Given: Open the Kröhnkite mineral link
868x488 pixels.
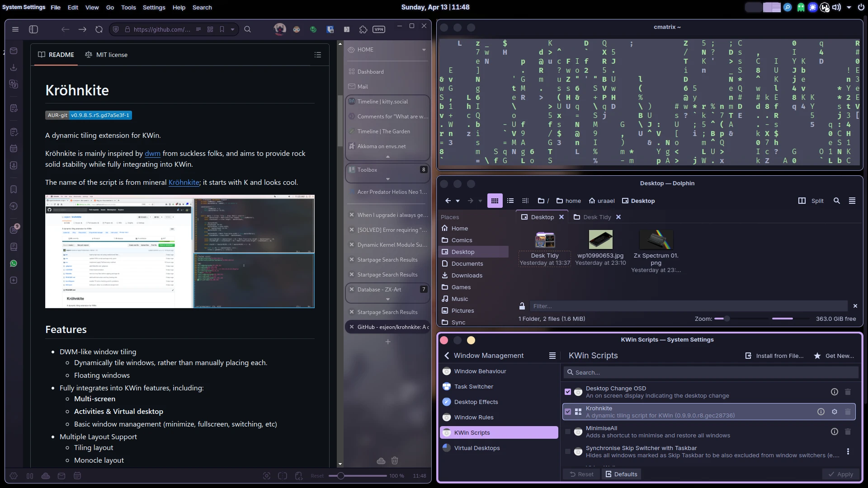Looking at the screenshot, I should click(184, 183).
